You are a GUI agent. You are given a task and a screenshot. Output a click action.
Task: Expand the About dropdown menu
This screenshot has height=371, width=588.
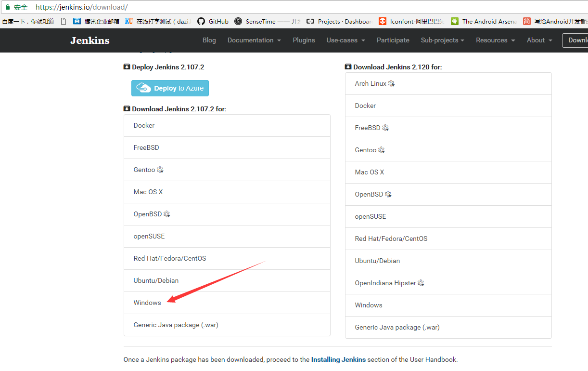coord(539,40)
